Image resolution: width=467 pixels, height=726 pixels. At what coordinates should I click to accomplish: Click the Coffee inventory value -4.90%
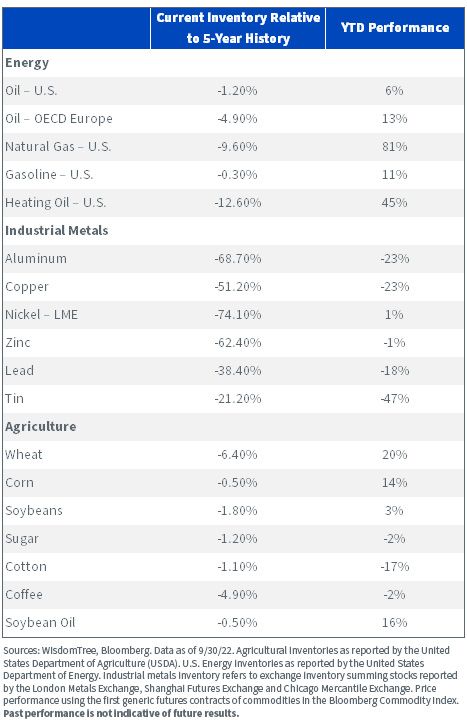[x=237, y=595]
